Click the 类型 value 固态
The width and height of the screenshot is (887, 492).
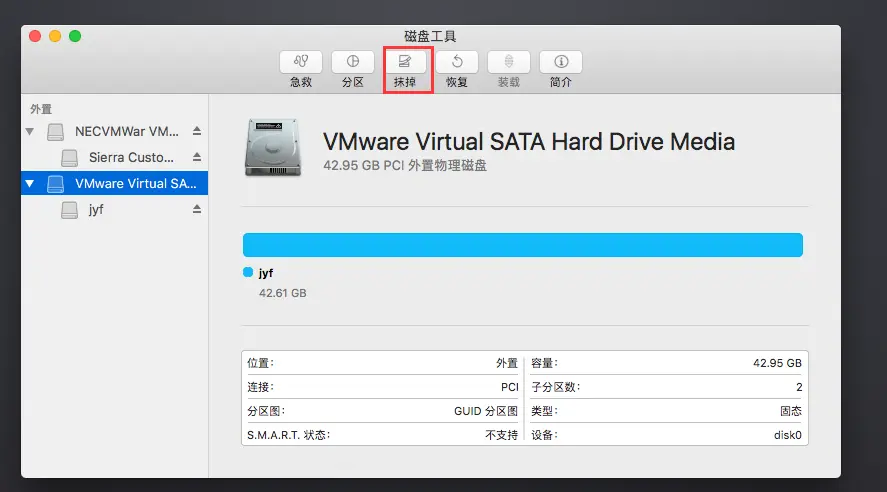click(791, 411)
